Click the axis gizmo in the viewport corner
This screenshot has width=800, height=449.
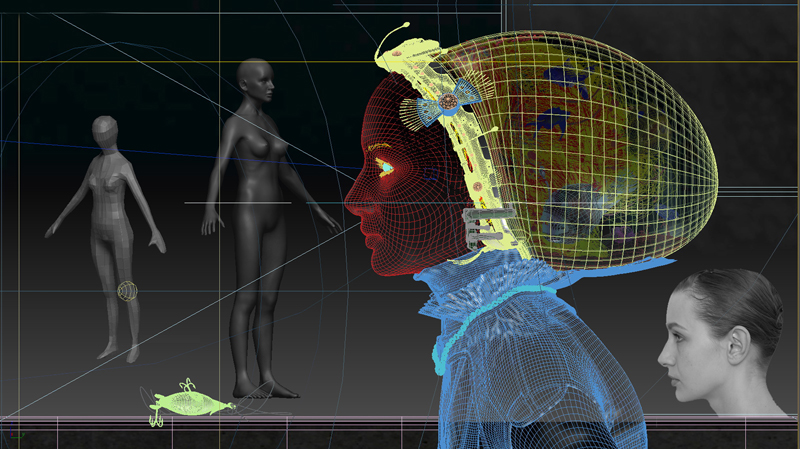tap(15, 432)
